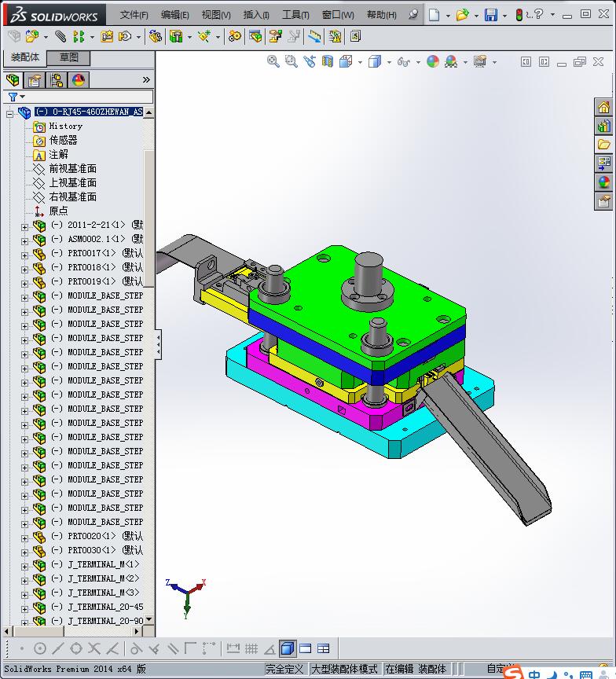Click the Hide/Show Items glasses icon
This screenshot has height=679, width=616.
pyautogui.click(x=403, y=62)
